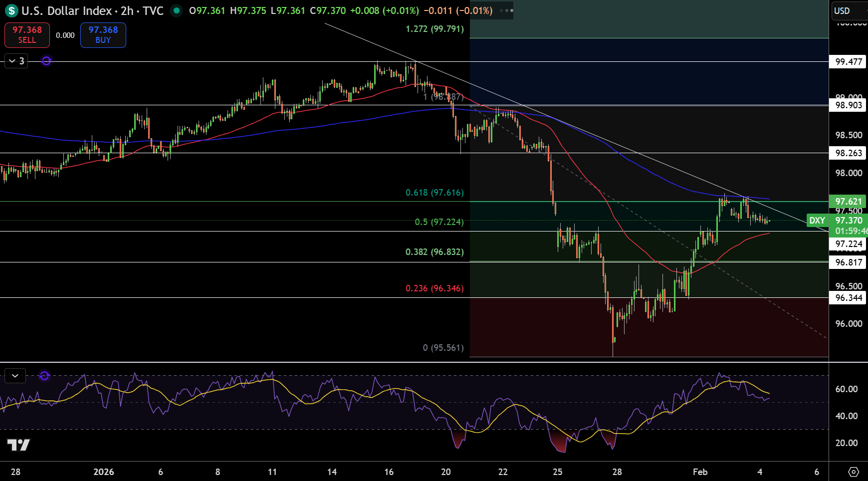Collapse the RSI pane legend chevron
The image size is (868, 481).
pyautogui.click(x=15, y=376)
